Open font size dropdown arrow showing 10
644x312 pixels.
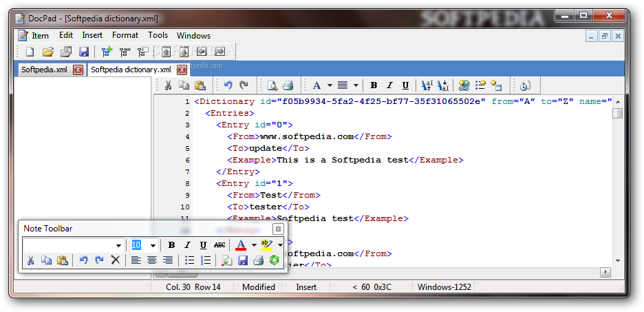point(153,245)
